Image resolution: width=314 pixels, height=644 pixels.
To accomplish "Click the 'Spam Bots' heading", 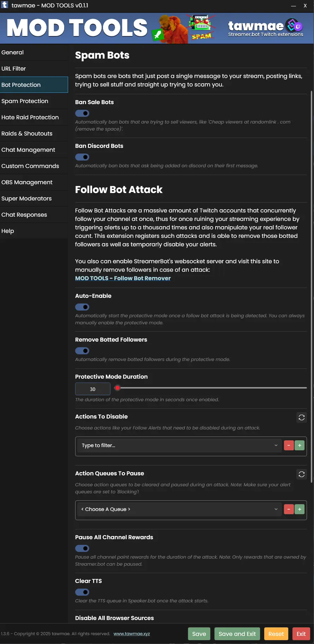I will tap(102, 55).
